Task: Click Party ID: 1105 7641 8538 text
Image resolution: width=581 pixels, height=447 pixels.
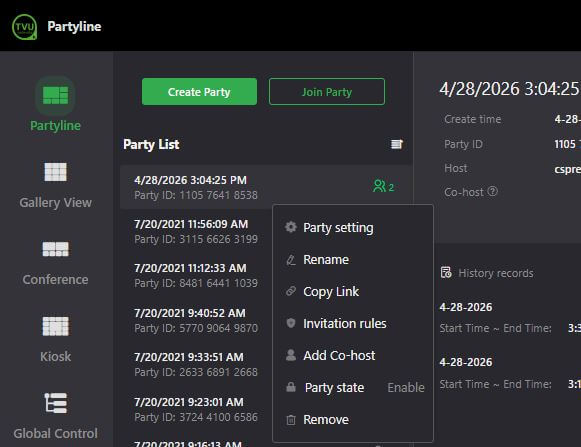Action: [x=196, y=195]
